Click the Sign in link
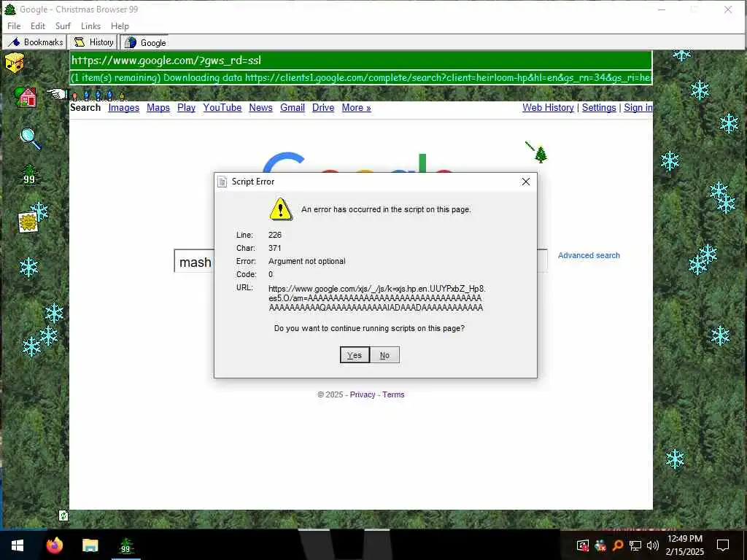The height and width of the screenshot is (560, 747). coord(638,108)
